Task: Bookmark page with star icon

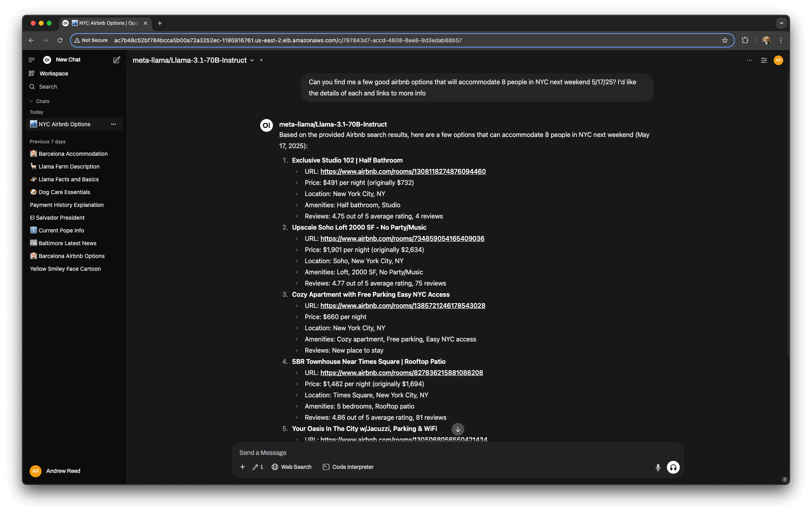Action: tap(725, 40)
